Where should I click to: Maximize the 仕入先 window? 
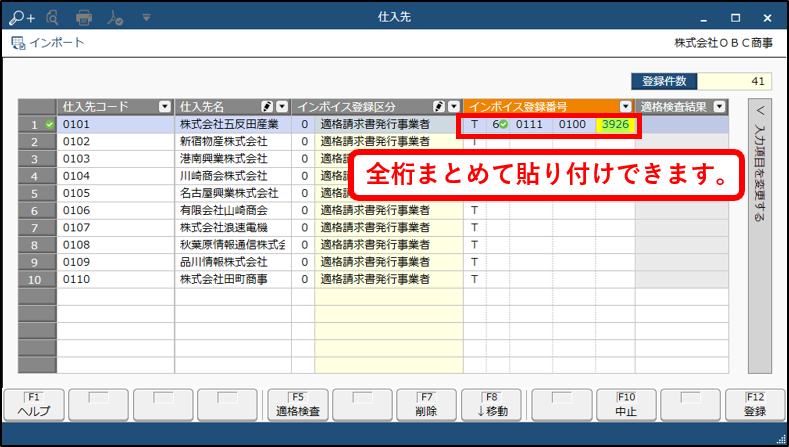(735, 18)
